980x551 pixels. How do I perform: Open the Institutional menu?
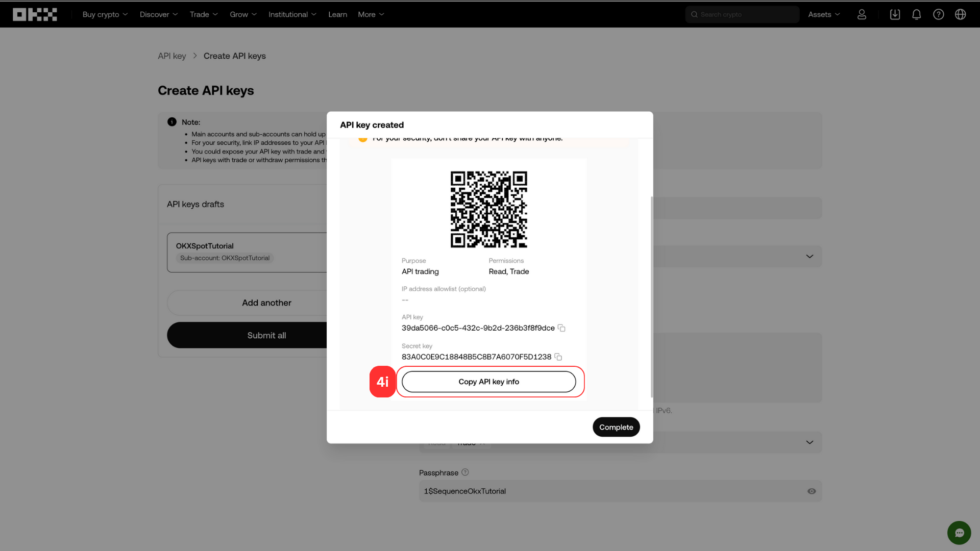pos(292,14)
